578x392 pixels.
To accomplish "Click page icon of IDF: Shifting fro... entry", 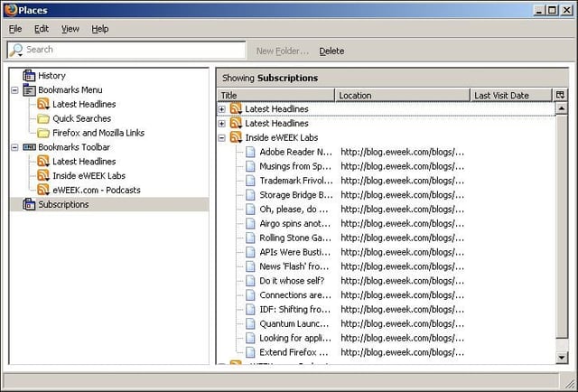I will tap(250, 310).
